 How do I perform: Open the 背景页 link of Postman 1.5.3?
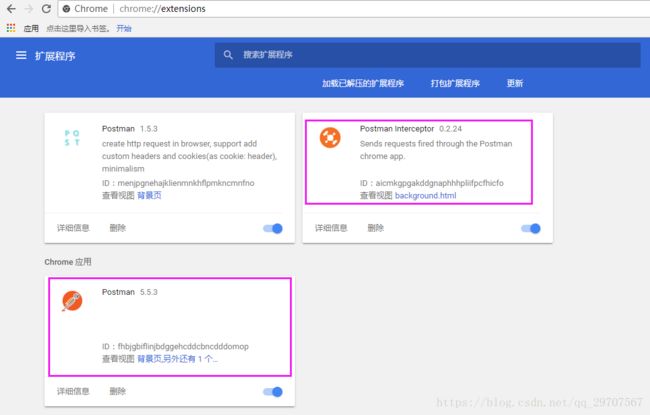149,195
